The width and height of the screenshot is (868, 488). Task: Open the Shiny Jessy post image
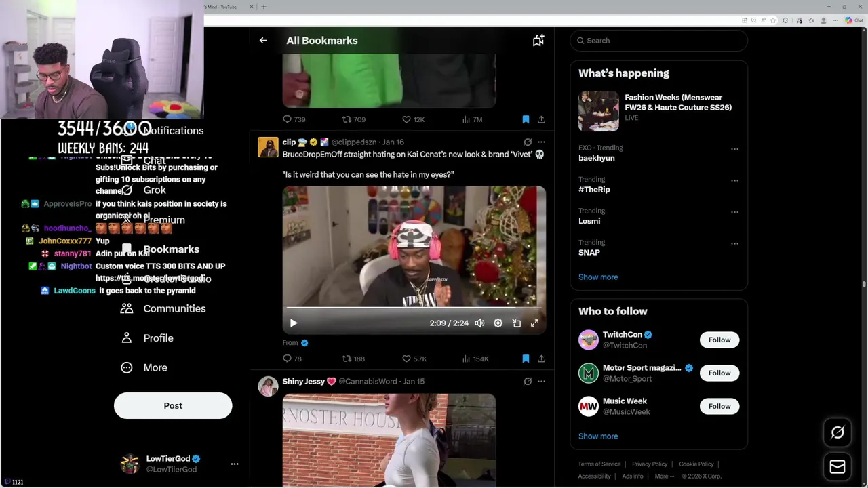(389, 440)
